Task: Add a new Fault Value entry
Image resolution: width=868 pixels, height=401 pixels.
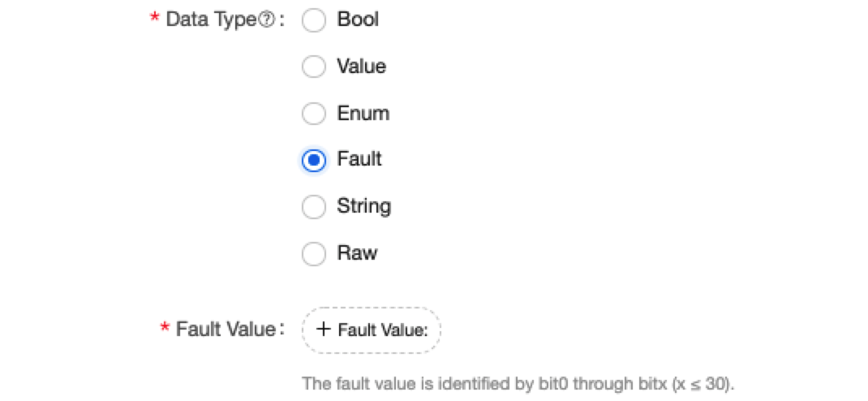Action: [372, 330]
